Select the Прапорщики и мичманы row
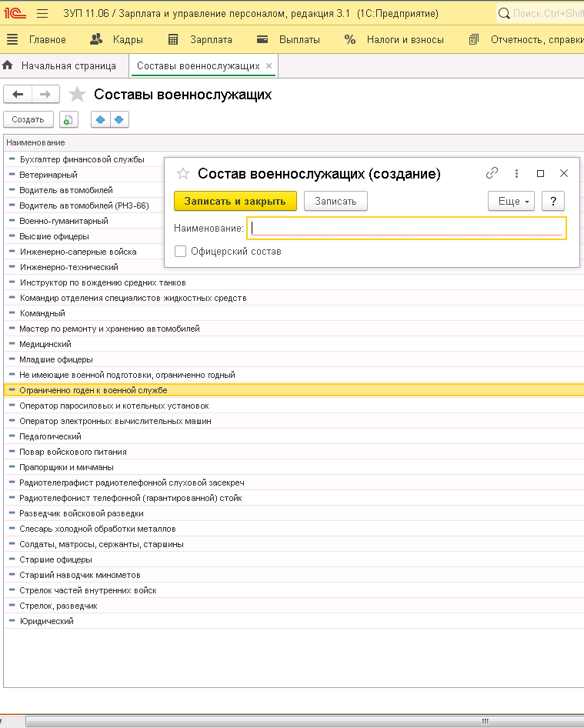Screen dimensions: 584x728 click(x=292, y=467)
